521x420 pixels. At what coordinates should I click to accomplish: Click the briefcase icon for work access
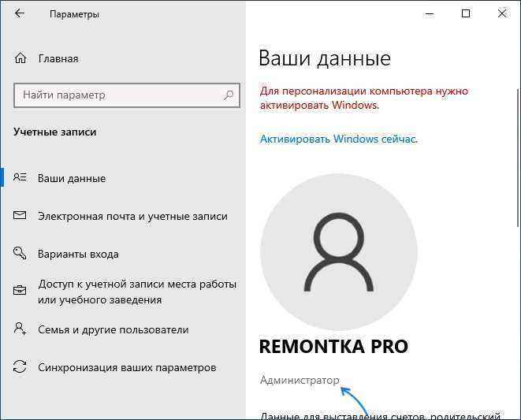tap(20, 291)
